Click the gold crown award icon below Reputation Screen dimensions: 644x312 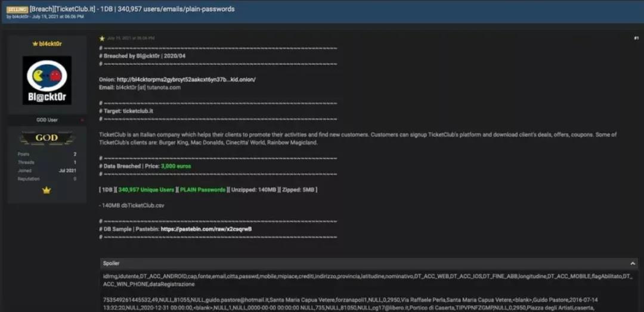coord(47,191)
